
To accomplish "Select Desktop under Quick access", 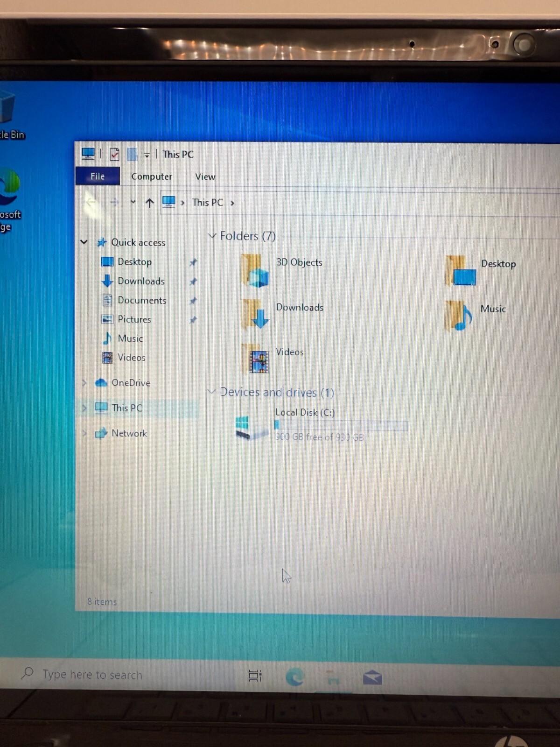I will (134, 261).
